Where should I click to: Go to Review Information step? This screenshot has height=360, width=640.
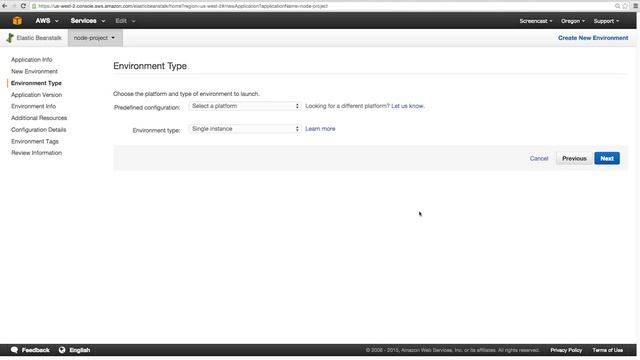(x=36, y=153)
